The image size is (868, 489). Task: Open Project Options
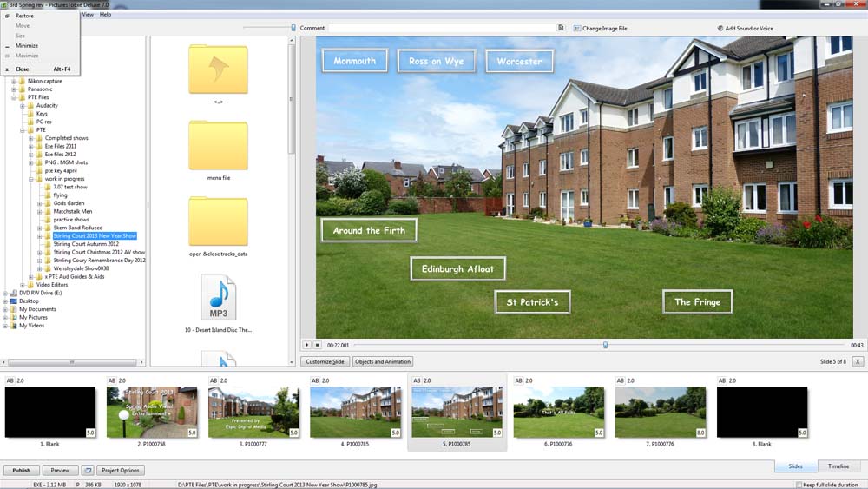120,470
